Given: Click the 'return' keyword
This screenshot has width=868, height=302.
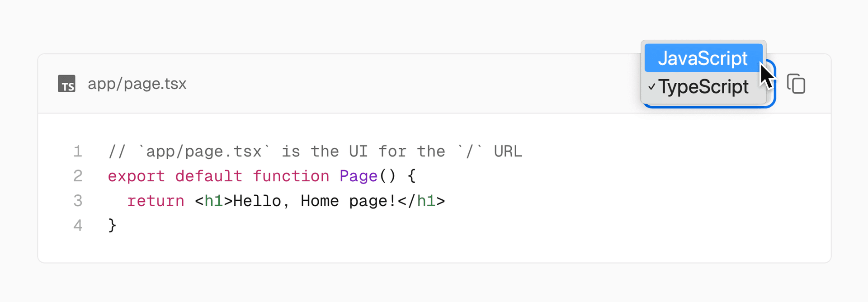Looking at the screenshot, I should tap(156, 201).
